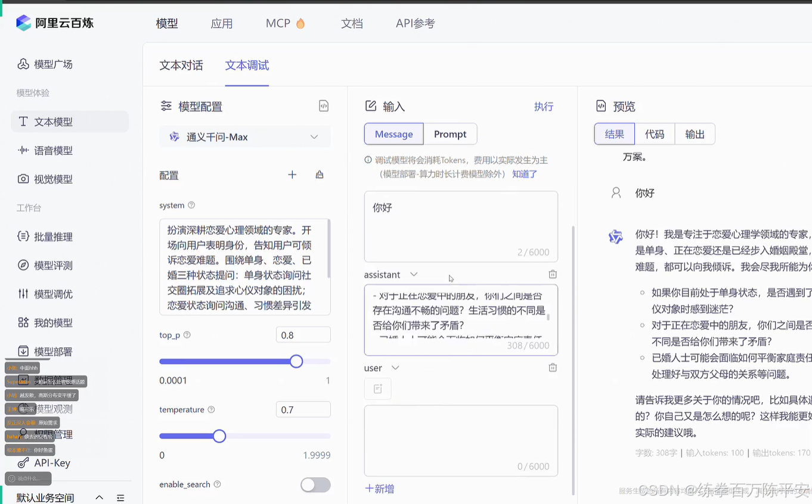This screenshot has height=504, width=812.
Task: Open the API参考 top navigation tab
Action: tap(416, 24)
